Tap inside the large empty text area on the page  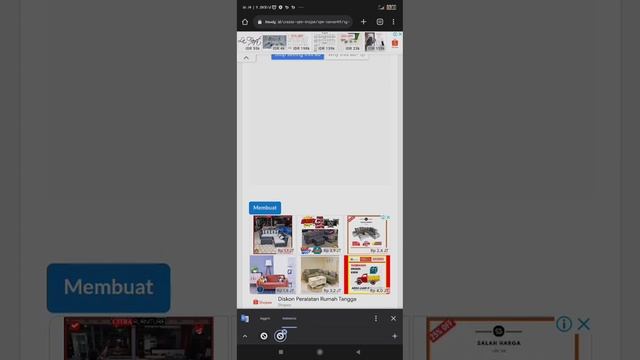pyautogui.click(x=320, y=122)
